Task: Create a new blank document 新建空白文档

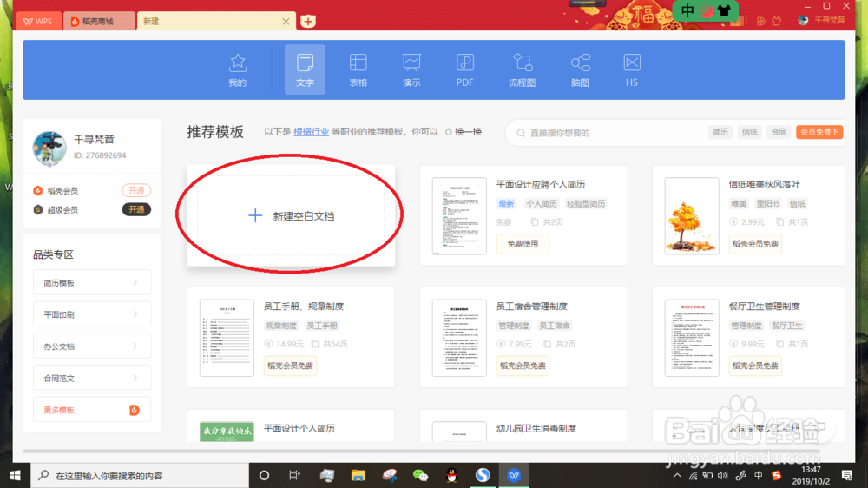Action: tap(291, 215)
